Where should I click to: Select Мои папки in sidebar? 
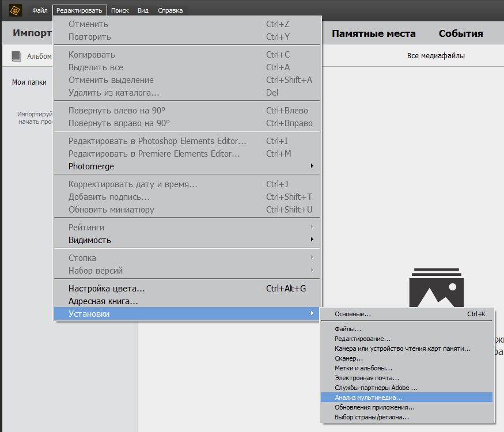point(29,82)
